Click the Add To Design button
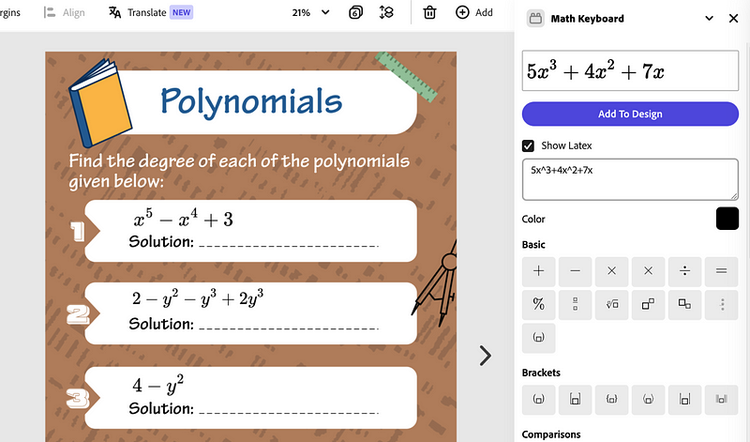This screenshot has width=750, height=442. pyautogui.click(x=629, y=114)
